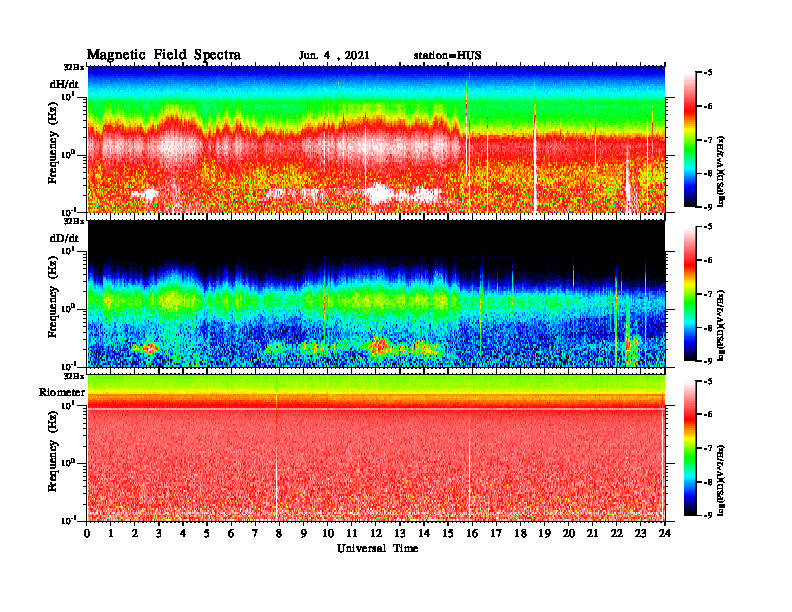Click the "22" hour tick label

pyautogui.click(x=617, y=533)
